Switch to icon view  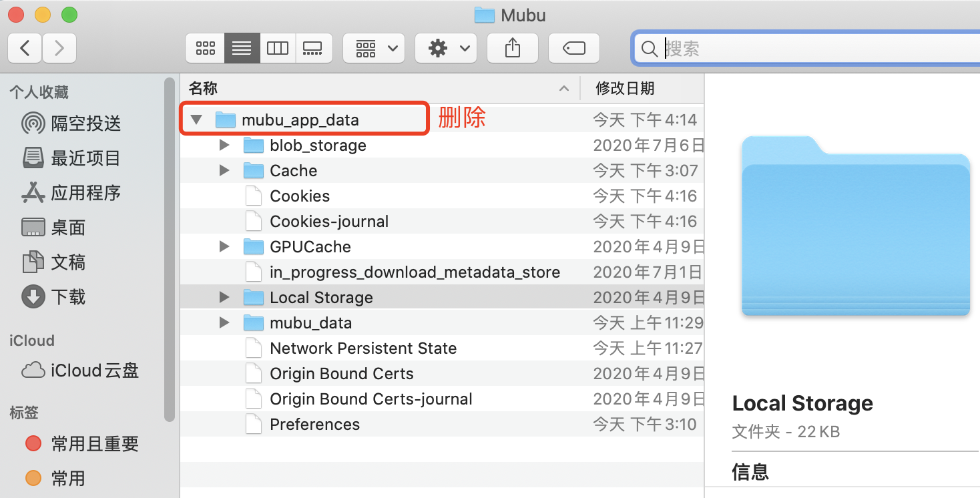[205, 48]
